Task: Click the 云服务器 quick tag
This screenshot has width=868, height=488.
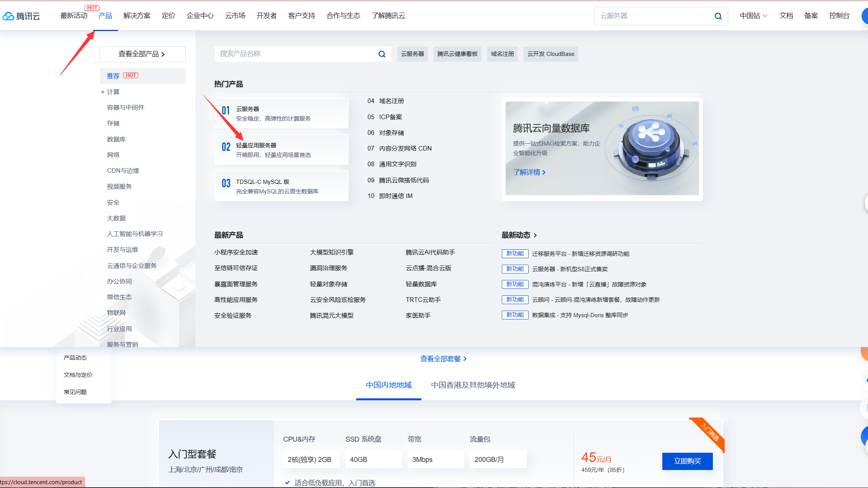Action: 413,54
